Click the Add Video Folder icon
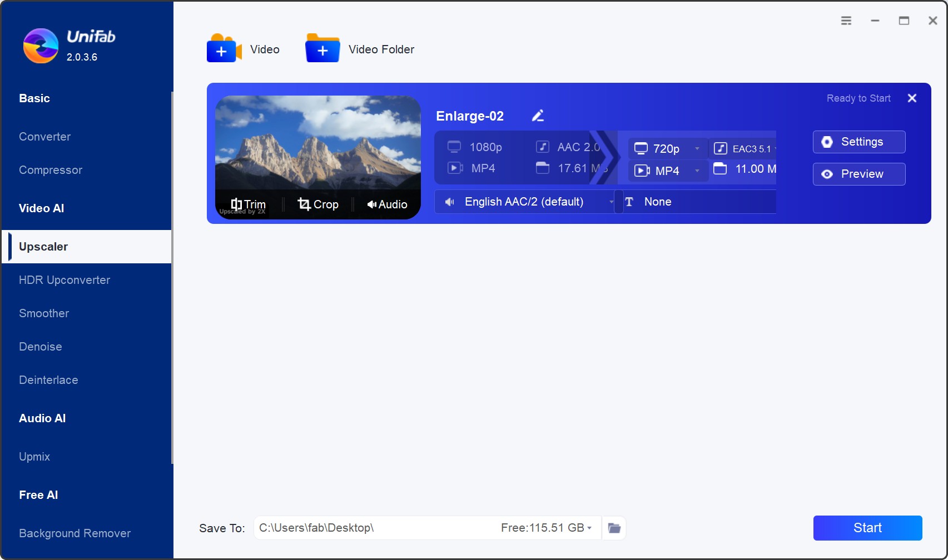This screenshot has height=560, width=948. tap(322, 48)
